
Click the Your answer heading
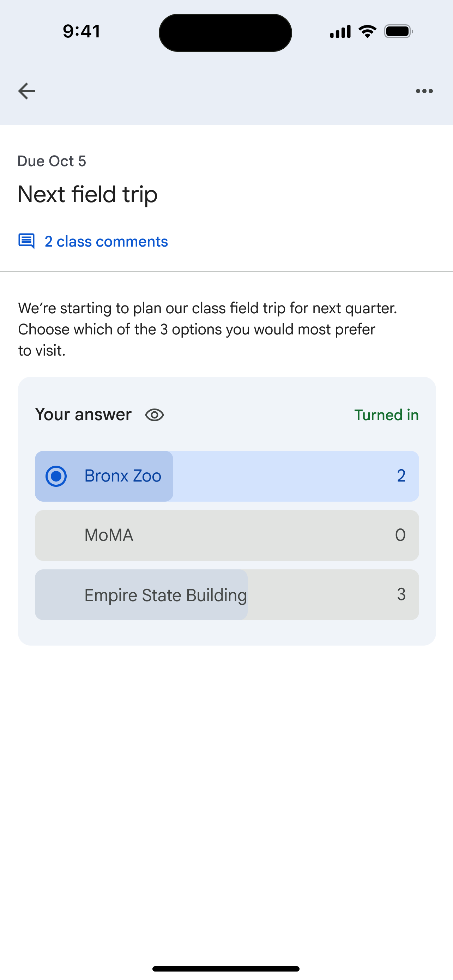click(x=83, y=414)
